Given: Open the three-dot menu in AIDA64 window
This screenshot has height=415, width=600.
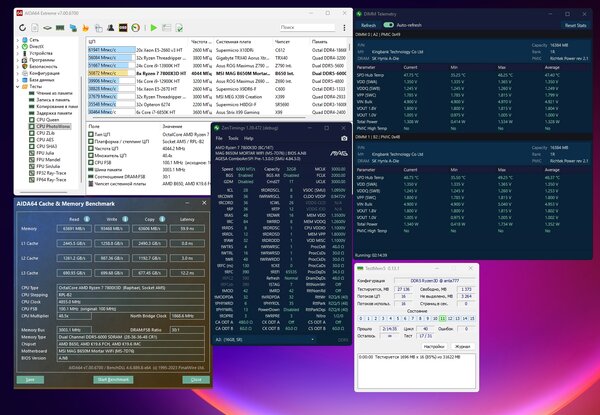Looking at the screenshot, I should 344,28.
